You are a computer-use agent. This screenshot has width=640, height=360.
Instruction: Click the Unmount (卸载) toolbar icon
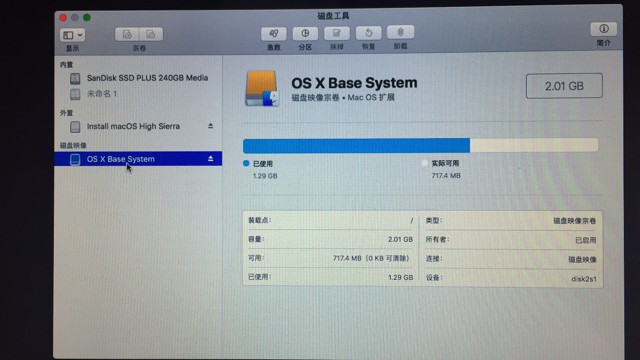pyautogui.click(x=400, y=32)
